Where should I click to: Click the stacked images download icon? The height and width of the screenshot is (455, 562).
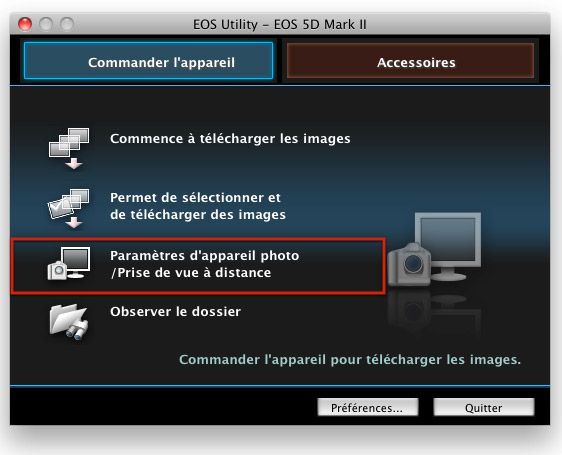pos(69,148)
